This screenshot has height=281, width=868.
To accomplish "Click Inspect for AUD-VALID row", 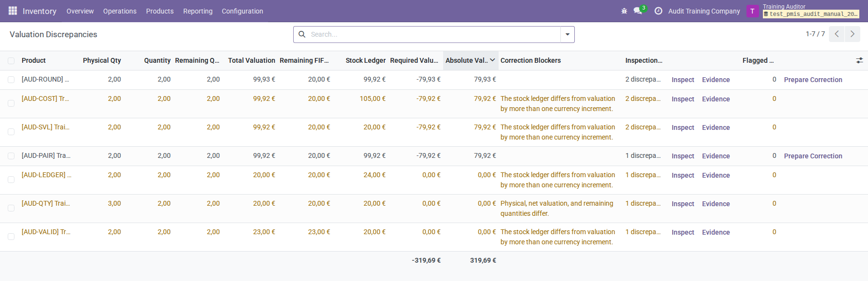I will click(x=683, y=232).
